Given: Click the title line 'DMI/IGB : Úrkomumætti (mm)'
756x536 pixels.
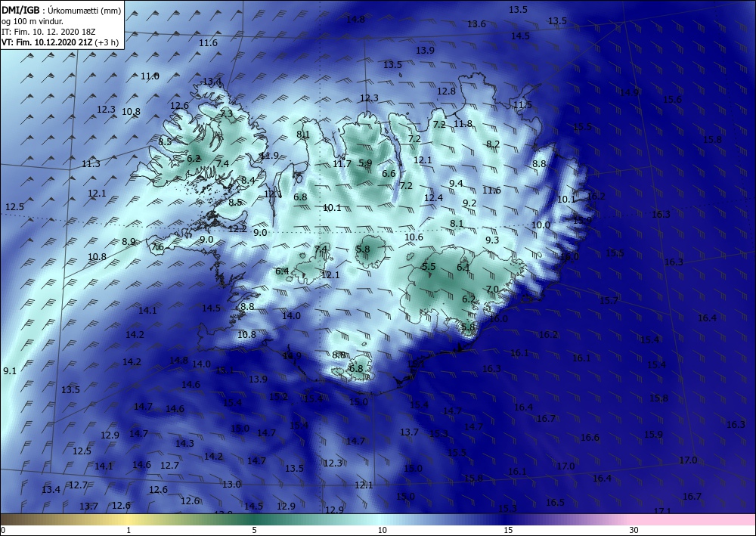Looking at the screenshot, I should pyautogui.click(x=61, y=11).
